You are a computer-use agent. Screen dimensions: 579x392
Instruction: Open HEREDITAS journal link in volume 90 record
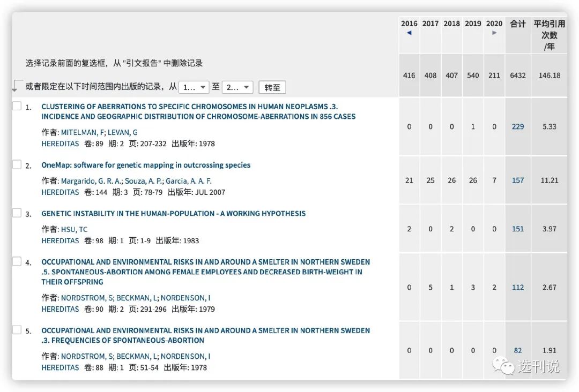click(x=60, y=309)
